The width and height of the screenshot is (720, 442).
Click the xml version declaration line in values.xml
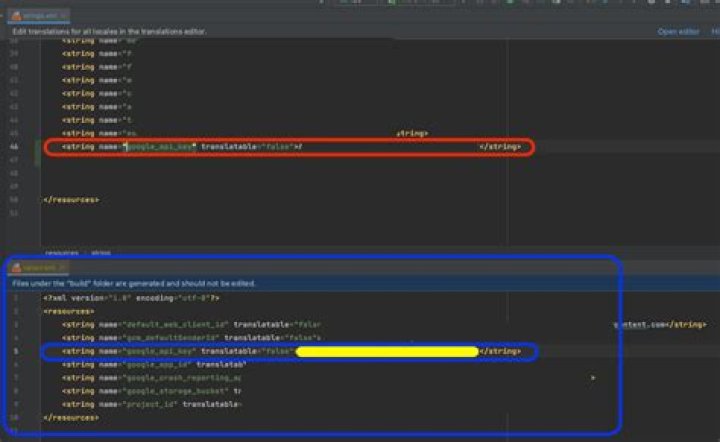point(131,298)
